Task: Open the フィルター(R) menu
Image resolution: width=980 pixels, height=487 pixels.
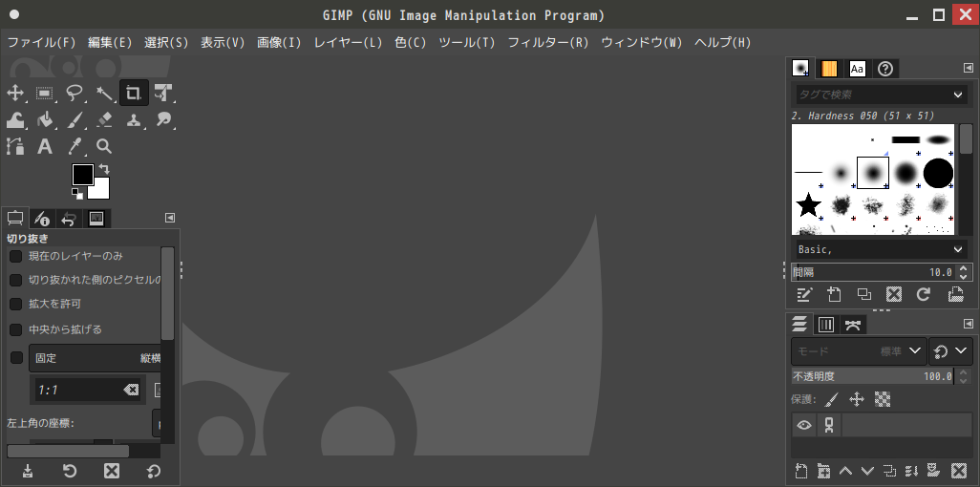Action: tap(548, 43)
